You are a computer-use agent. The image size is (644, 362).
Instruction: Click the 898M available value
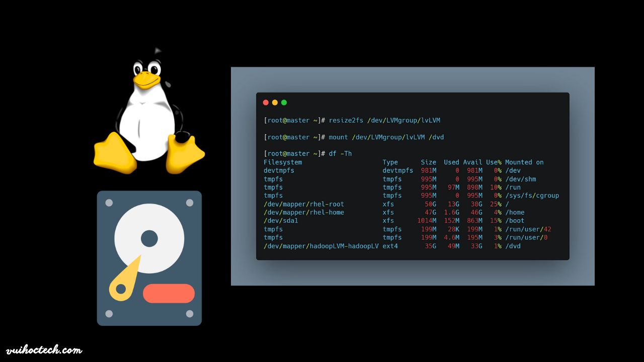[474, 188]
